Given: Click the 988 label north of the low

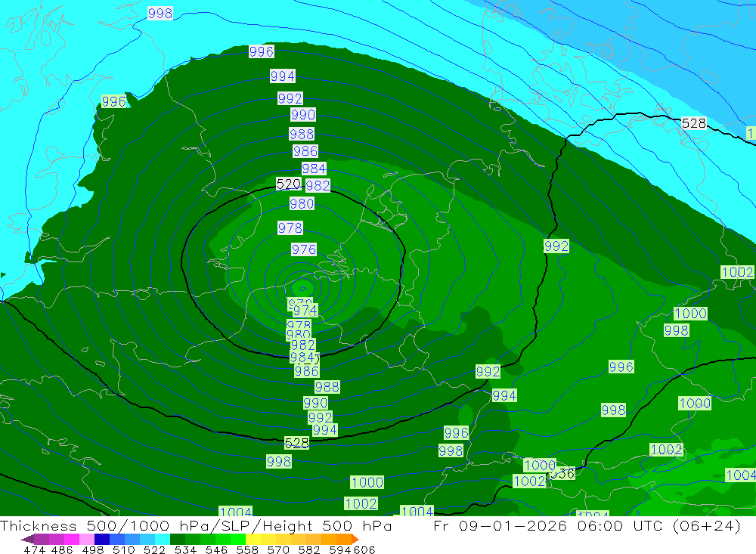Looking at the screenshot, I should 302,134.
